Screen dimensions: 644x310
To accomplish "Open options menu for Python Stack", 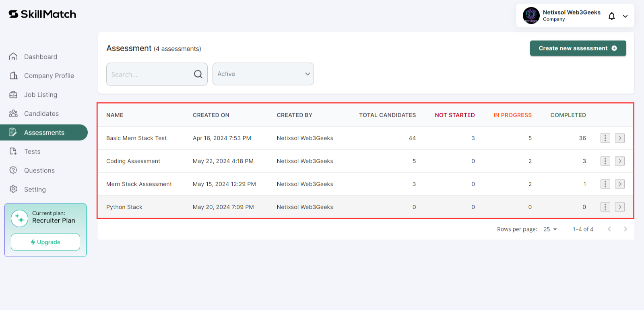I will tap(605, 207).
